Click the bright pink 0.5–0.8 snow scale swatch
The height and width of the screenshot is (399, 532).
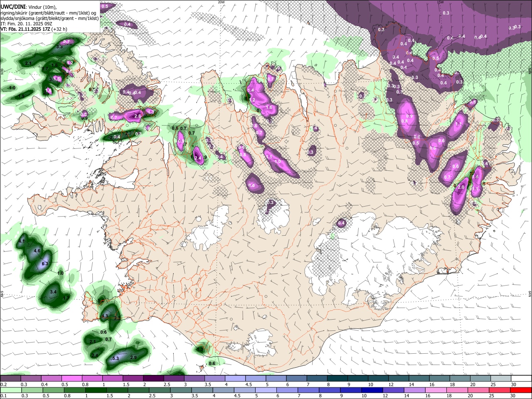(x=71, y=379)
